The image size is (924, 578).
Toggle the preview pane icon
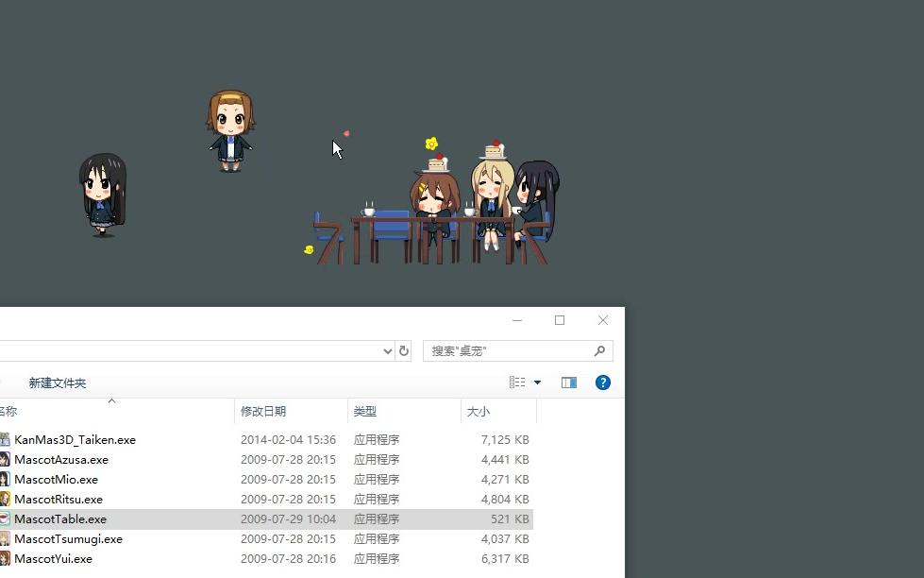point(568,382)
